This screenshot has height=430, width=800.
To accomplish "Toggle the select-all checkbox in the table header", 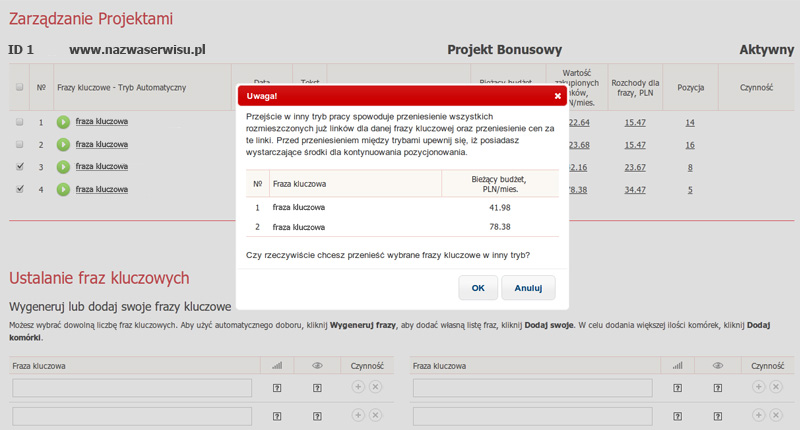I will 20,88.
